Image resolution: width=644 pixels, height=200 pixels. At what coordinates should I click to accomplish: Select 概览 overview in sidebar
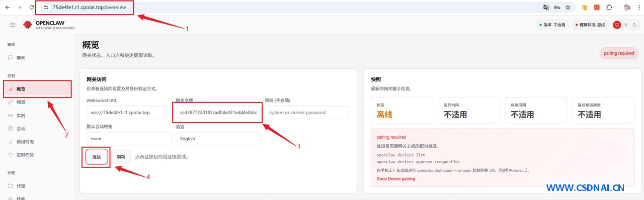37,89
